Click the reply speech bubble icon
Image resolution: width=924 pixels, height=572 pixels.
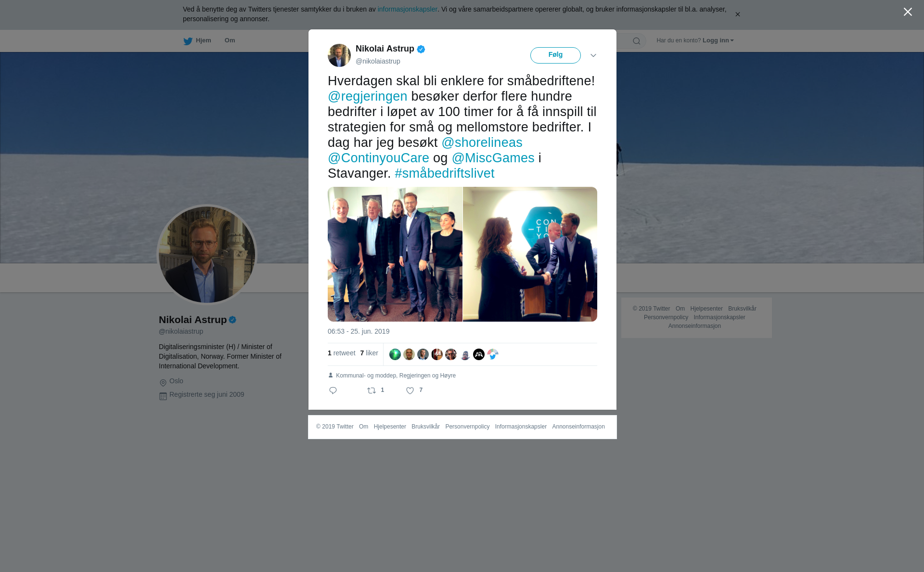[333, 390]
